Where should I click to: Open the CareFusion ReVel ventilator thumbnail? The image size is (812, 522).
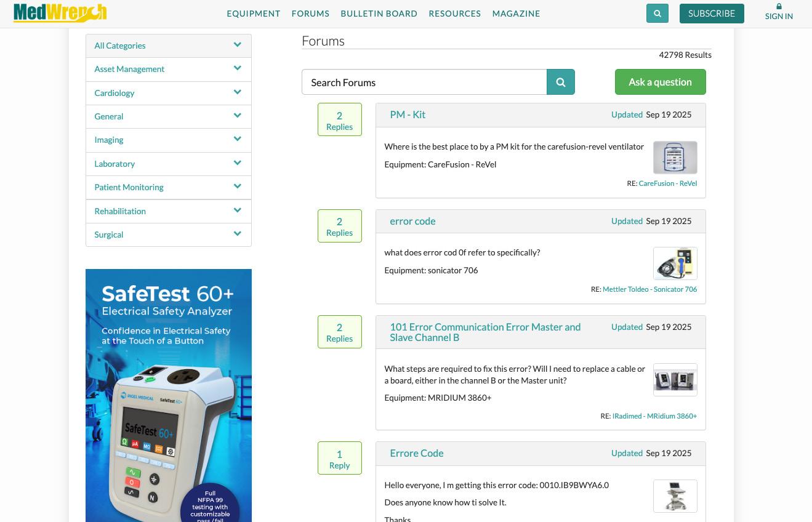pos(675,157)
